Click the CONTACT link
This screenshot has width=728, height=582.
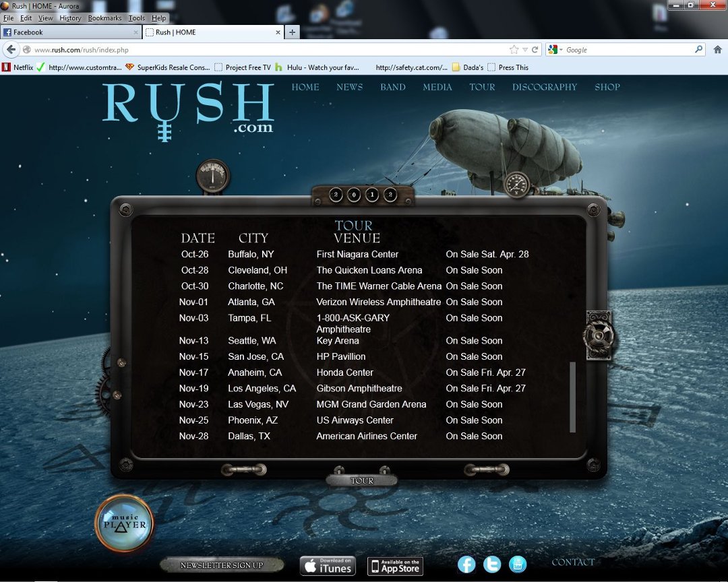pos(573,562)
